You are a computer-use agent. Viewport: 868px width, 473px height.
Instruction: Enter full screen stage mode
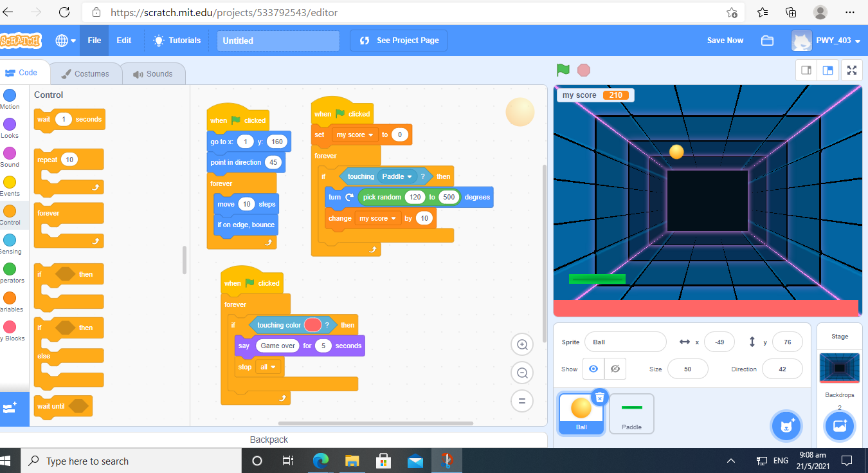point(851,71)
